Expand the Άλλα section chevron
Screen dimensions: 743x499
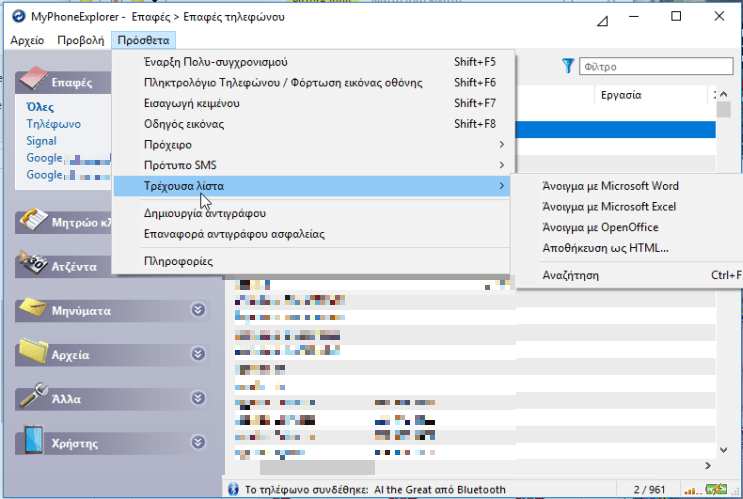198,398
